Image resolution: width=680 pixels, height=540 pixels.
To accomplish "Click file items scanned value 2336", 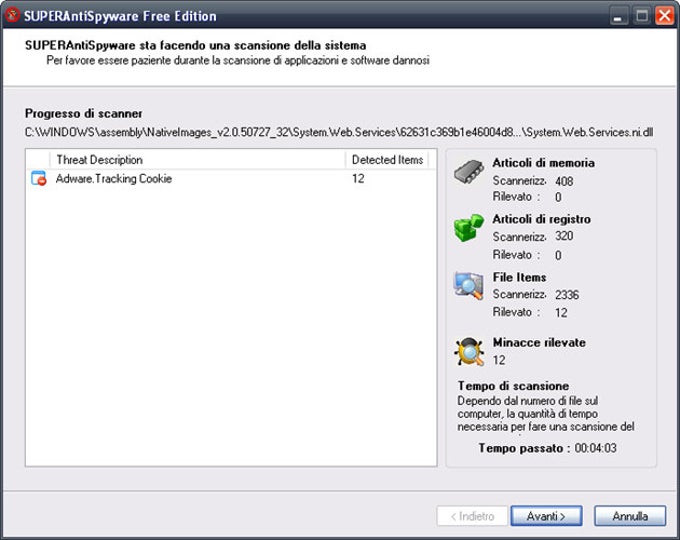I will (x=567, y=295).
